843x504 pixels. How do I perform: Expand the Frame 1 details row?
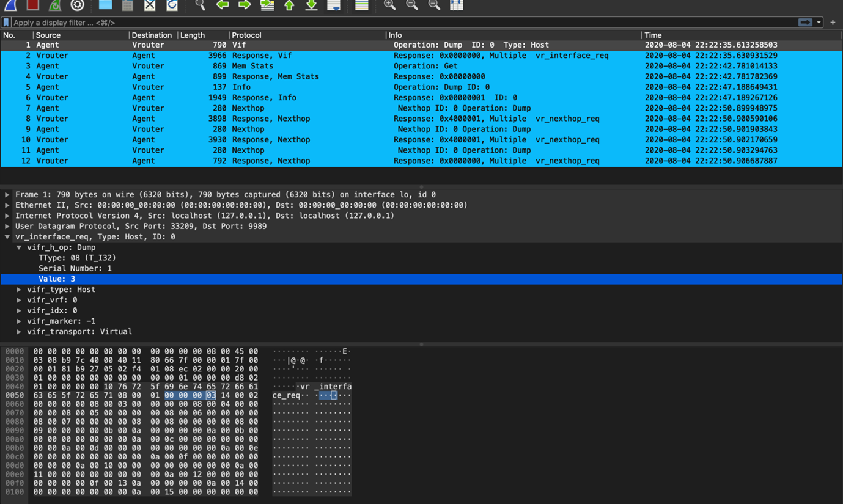coord(7,195)
